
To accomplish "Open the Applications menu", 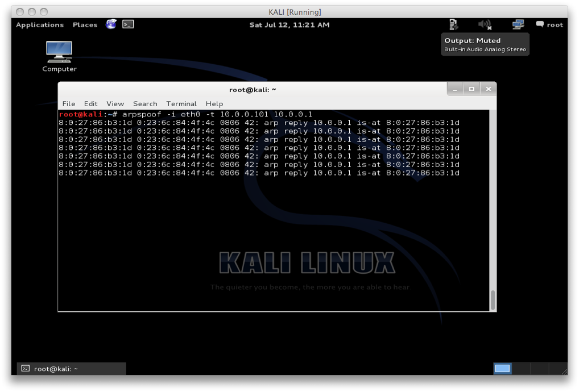I will pos(40,24).
